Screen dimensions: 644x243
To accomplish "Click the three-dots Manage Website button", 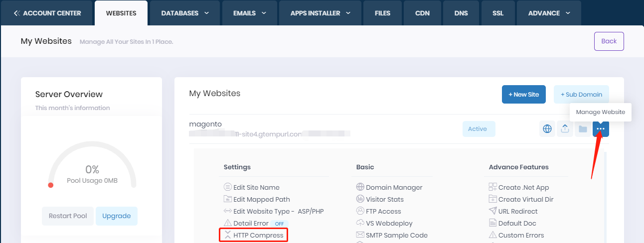I will tap(601, 129).
